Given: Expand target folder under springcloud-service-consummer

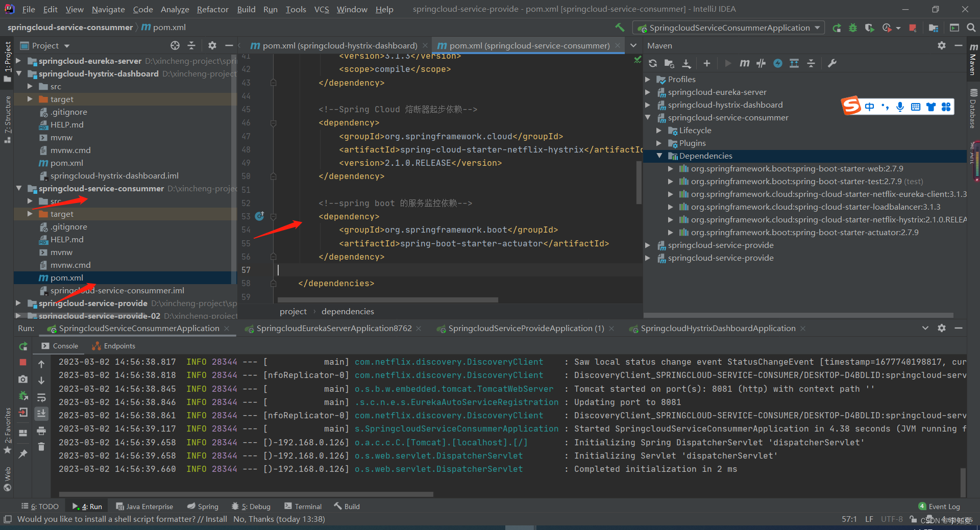Looking at the screenshot, I should 30,214.
